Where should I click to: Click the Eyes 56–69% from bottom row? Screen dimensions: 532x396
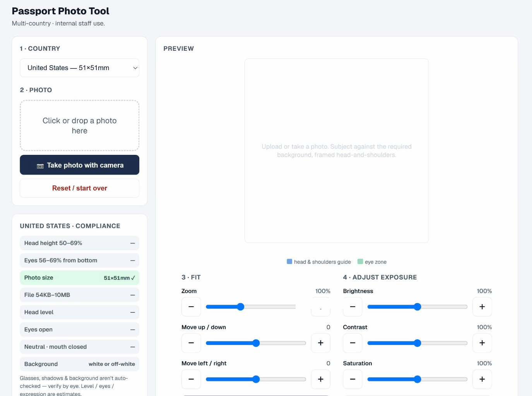coord(79,261)
